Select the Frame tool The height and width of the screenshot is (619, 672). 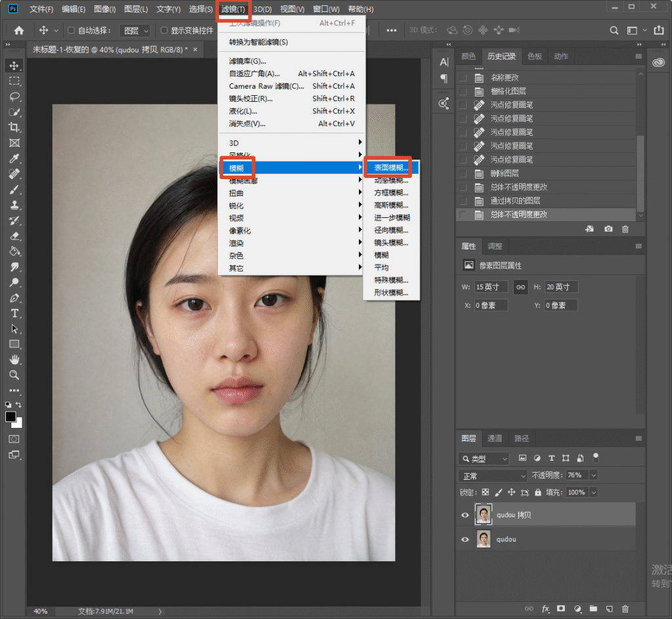(14, 143)
